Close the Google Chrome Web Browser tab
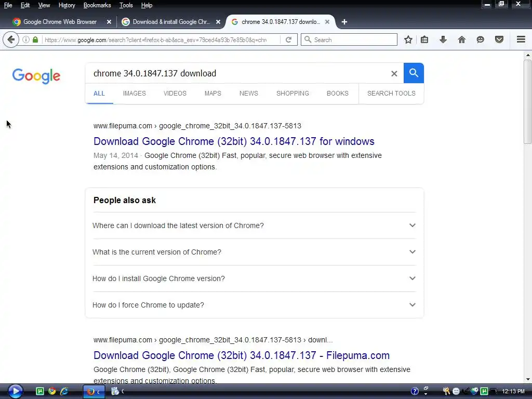 [x=109, y=22]
